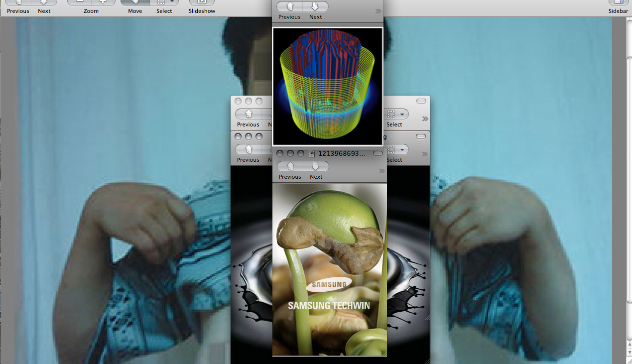Open the Select tool dropdown in main toolbar
This screenshot has height=364, width=632.
pos(171,2)
